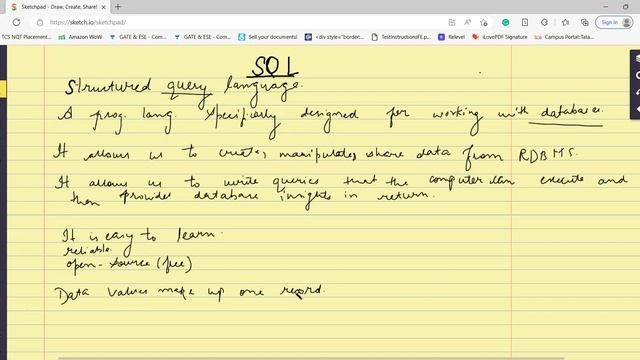
Task: Click the site info lock icon
Action: 40,22
